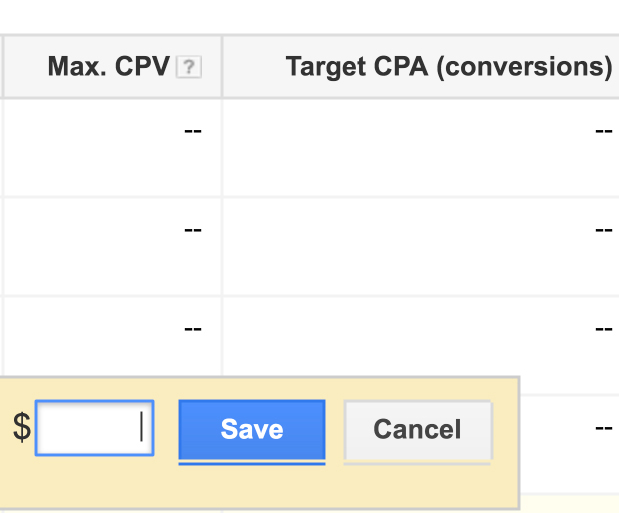The width and height of the screenshot is (619, 513).
Task: Click the dollar sign beside the input
Action: [x=22, y=428]
